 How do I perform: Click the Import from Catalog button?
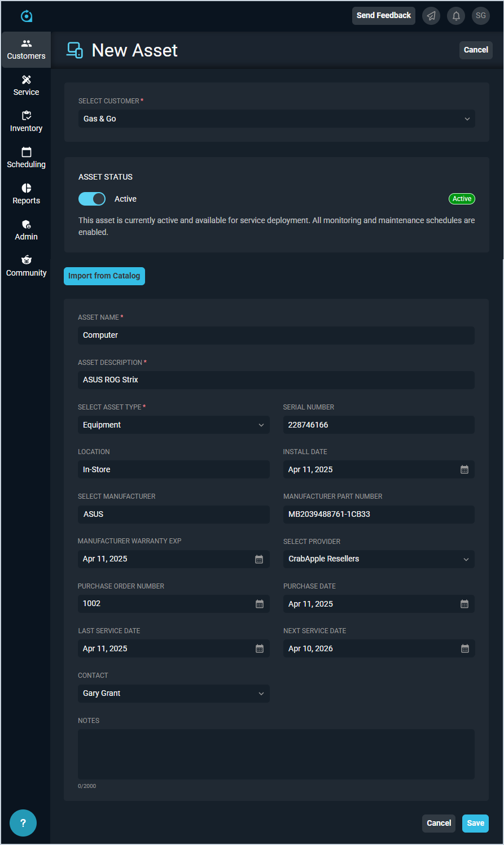[104, 276]
